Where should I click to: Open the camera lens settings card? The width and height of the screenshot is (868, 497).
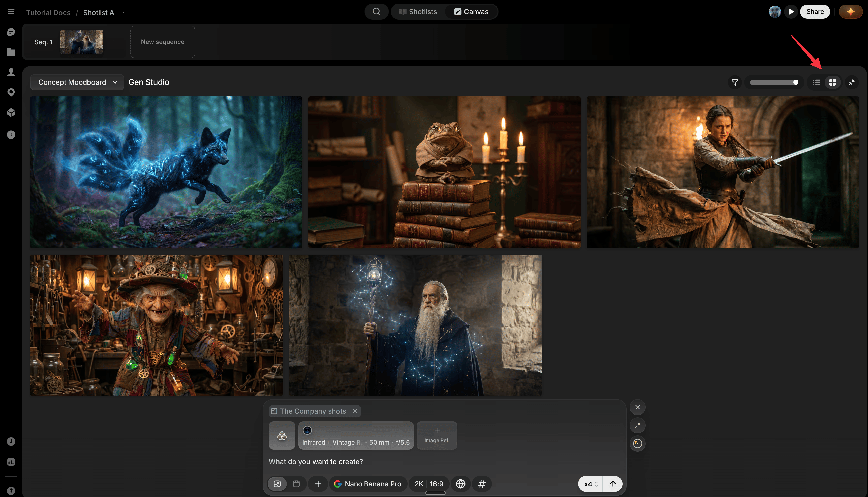(356, 435)
